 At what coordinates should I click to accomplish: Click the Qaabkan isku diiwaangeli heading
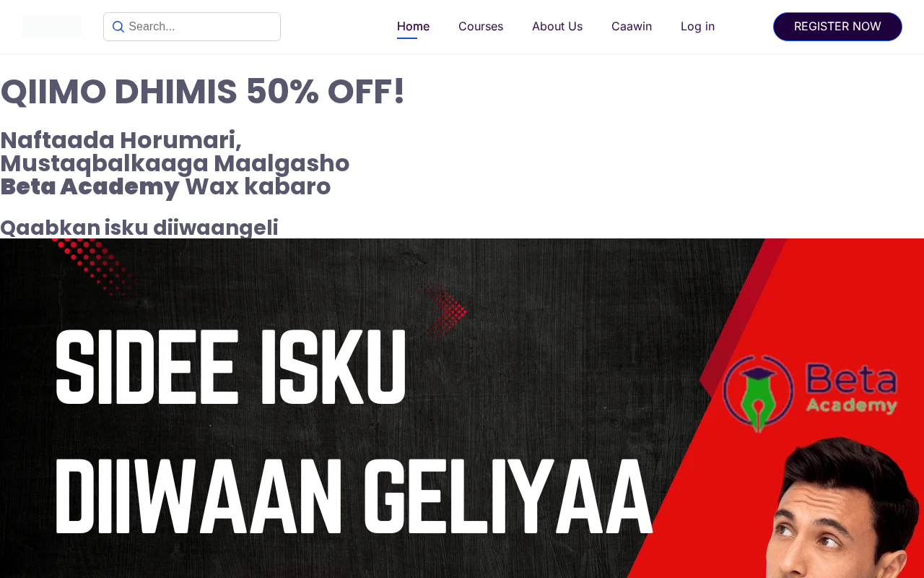pos(139,228)
